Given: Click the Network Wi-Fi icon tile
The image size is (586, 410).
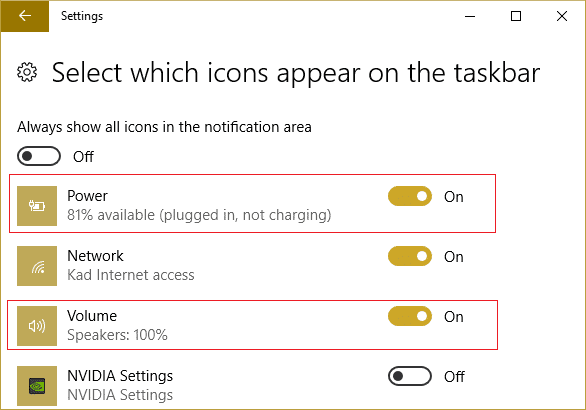Looking at the screenshot, I should (x=37, y=266).
